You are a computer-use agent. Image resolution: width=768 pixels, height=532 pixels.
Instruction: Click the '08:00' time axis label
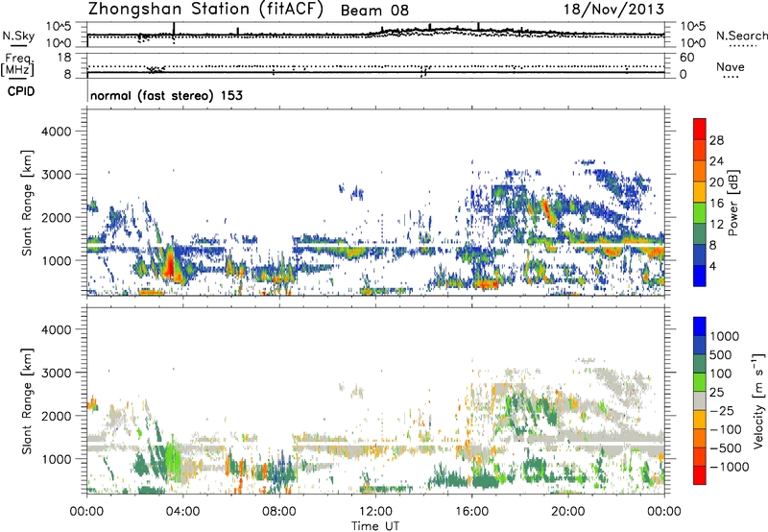tap(279, 512)
